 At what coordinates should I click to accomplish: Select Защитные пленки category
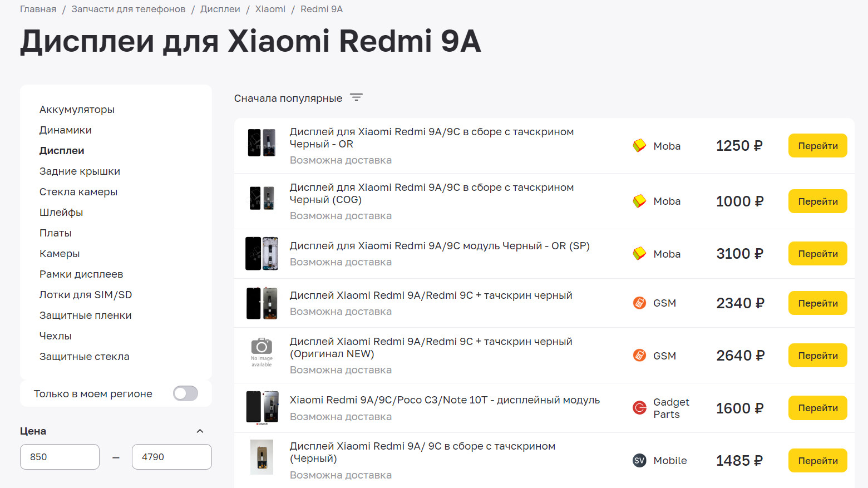(x=85, y=316)
